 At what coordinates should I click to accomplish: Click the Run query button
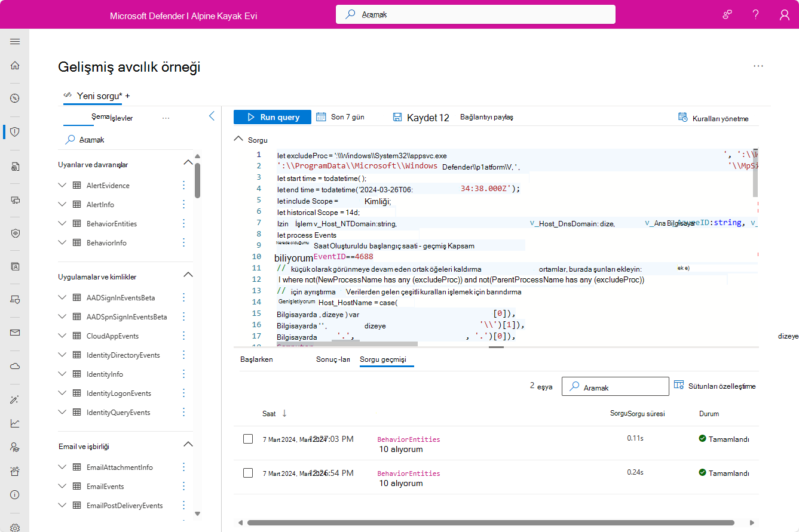(273, 117)
